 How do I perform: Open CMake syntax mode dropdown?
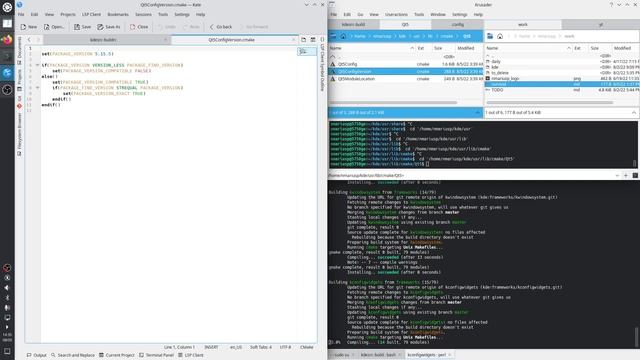(x=307, y=347)
